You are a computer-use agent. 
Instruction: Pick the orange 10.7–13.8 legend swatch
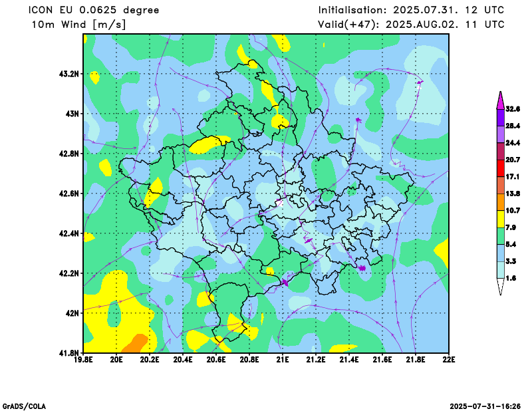[501, 202]
